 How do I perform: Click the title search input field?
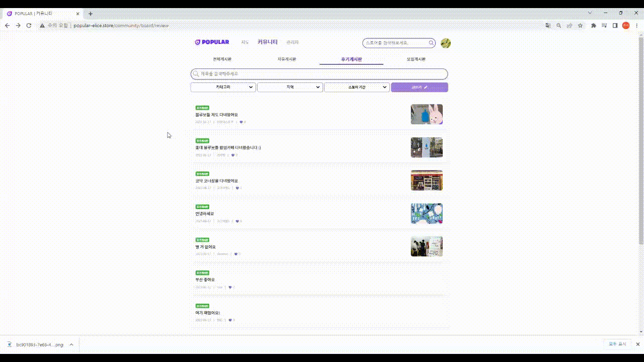319,74
